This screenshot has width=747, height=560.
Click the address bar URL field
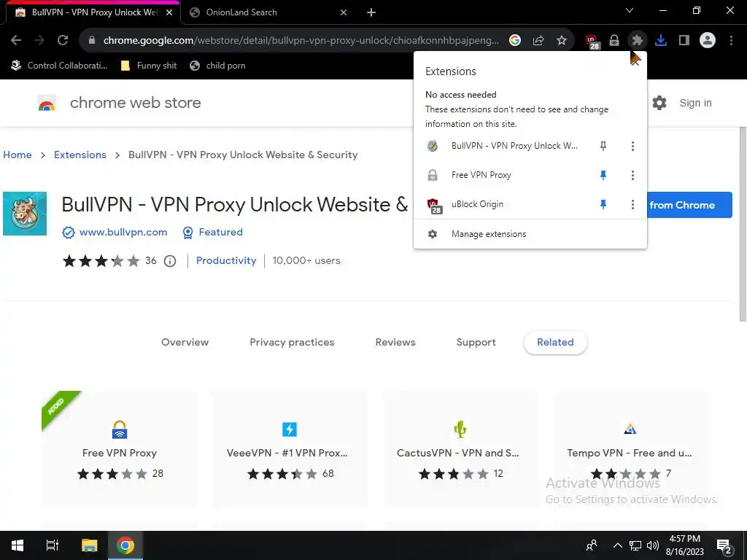pyautogui.click(x=300, y=41)
